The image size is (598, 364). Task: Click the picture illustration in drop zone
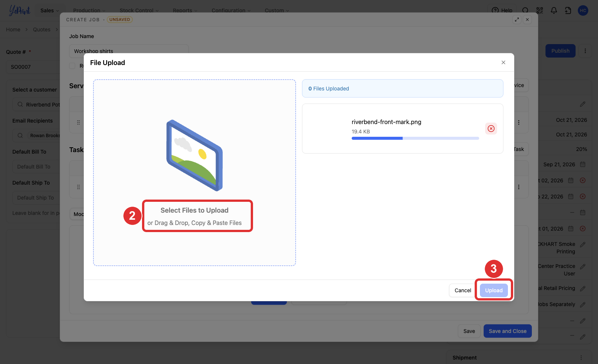pyautogui.click(x=194, y=155)
